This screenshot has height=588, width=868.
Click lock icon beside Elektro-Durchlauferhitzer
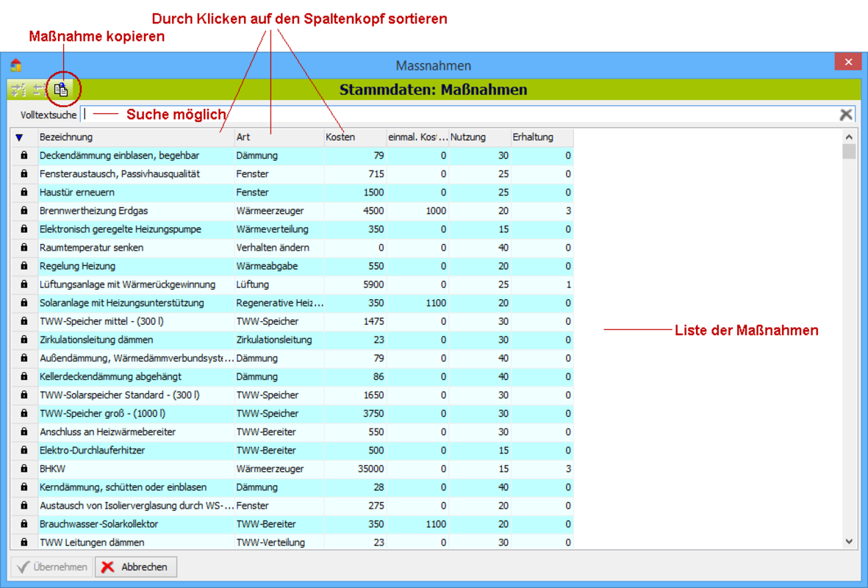pos(24,450)
